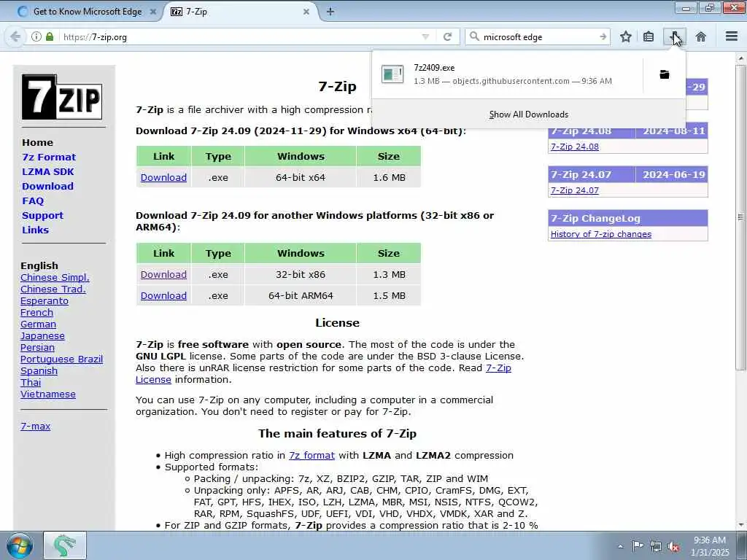Bookmark this page with the star icon

(x=625, y=36)
